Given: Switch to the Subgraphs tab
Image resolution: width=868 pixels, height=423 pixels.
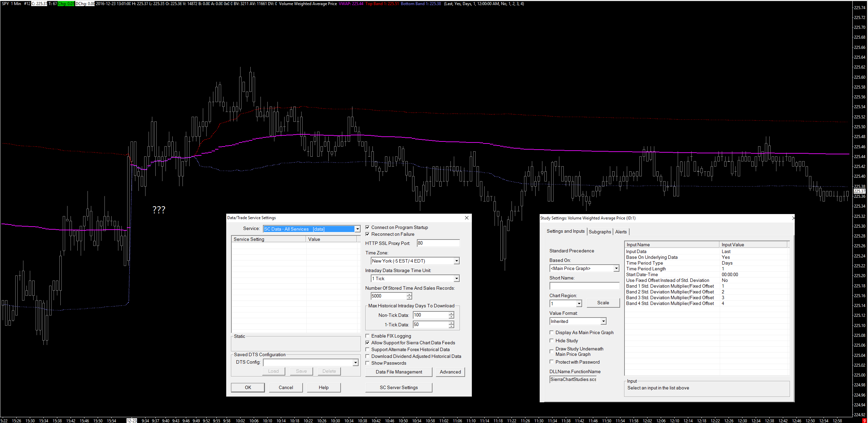Looking at the screenshot, I should pyautogui.click(x=600, y=232).
